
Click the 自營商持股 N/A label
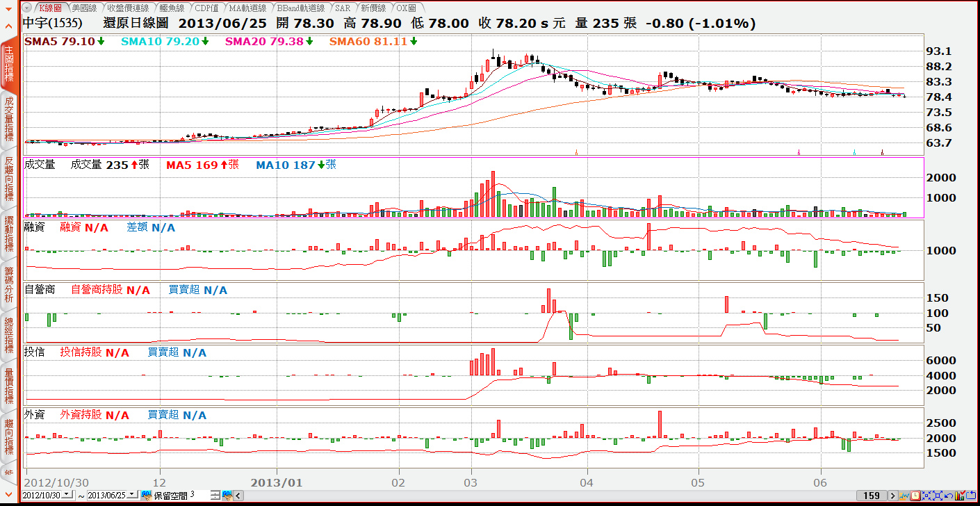(111, 290)
